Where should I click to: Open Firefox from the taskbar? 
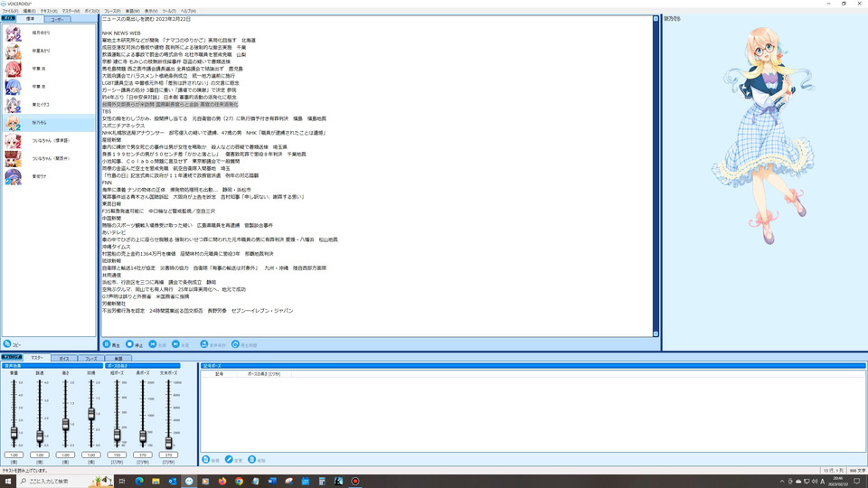[x=222, y=482]
